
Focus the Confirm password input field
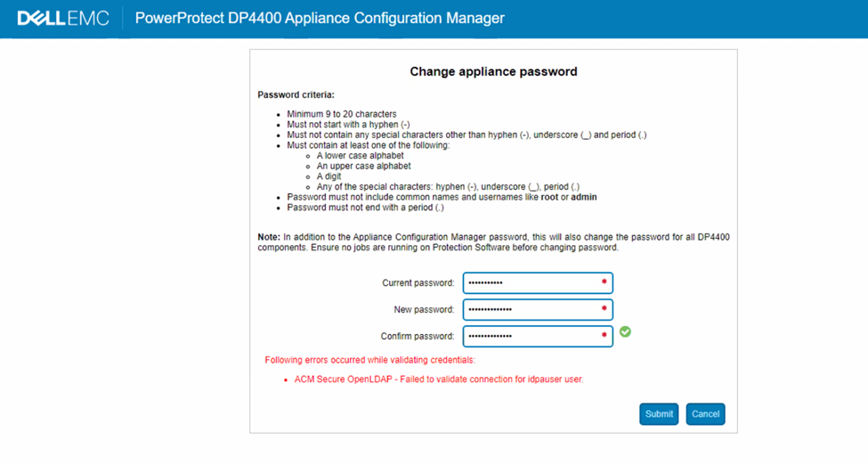coord(531,336)
